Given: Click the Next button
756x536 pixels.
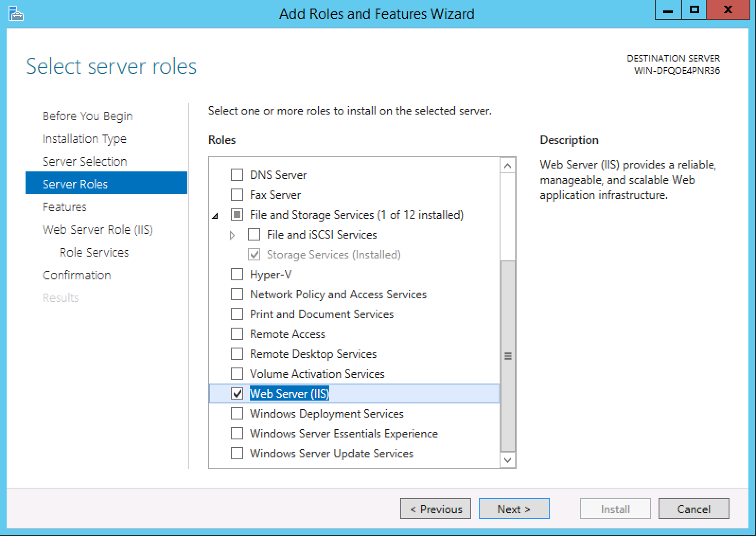Looking at the screenshot, I should point(514,509).
